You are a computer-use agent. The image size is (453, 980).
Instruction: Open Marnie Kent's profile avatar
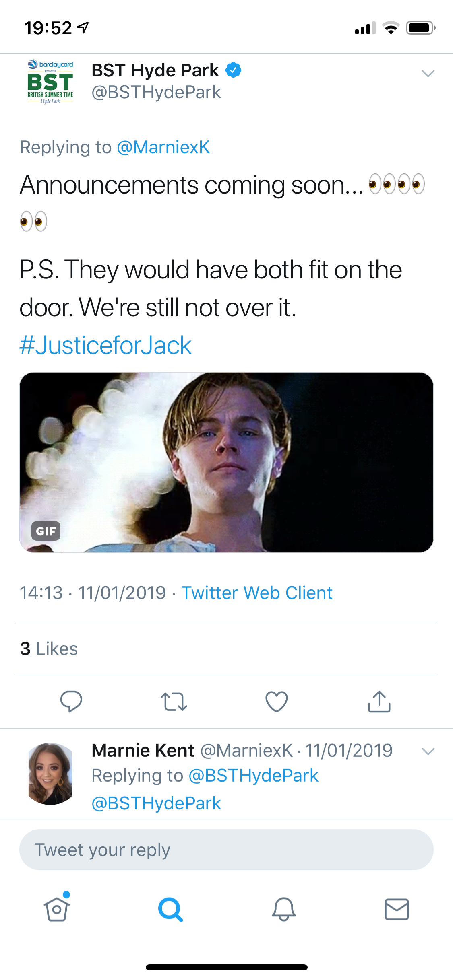[x=50, y=774]
